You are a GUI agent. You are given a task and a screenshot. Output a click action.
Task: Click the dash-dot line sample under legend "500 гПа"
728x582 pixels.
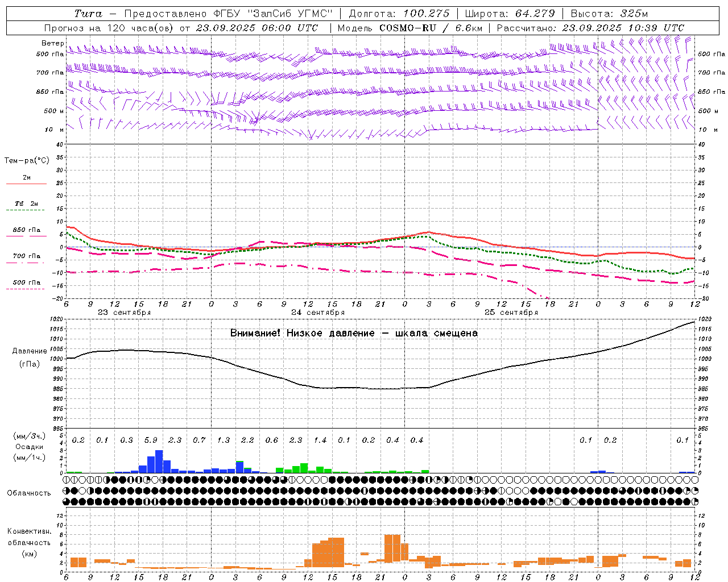point(25,289)
